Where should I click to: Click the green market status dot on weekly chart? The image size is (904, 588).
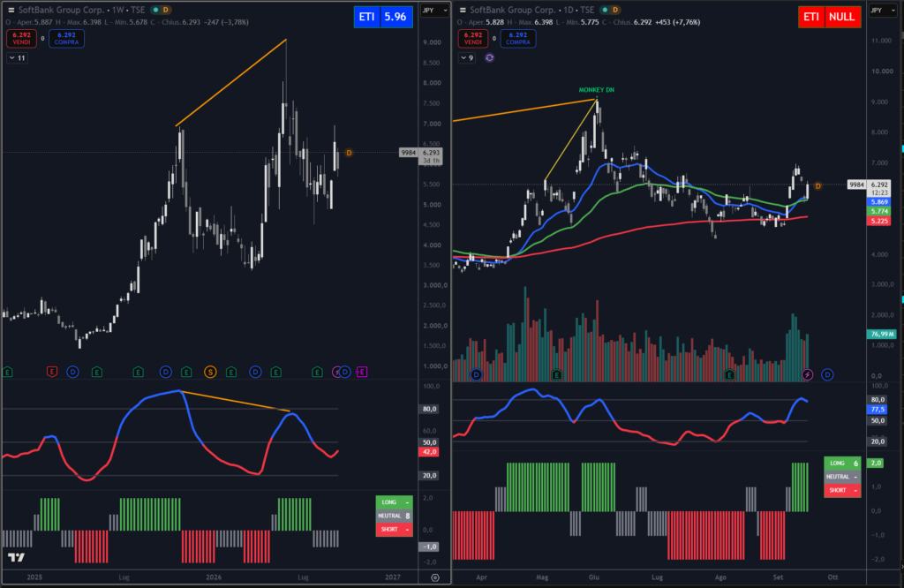click(x=155, y=10)
